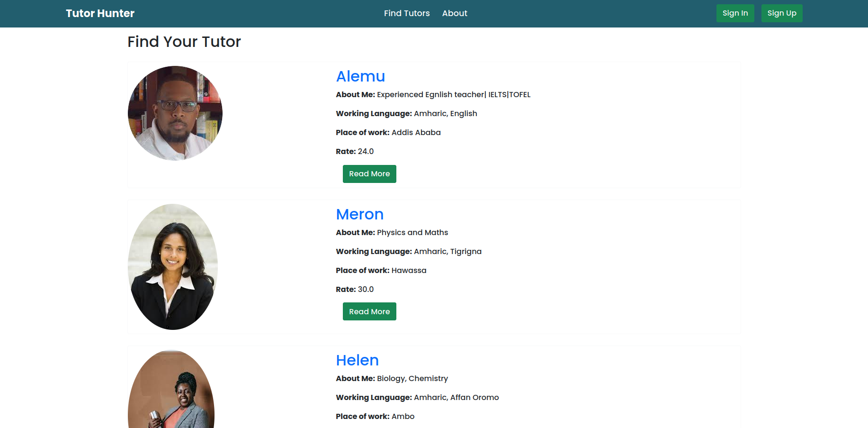Click Alemu's rate 24.0 text
868x428 pixels.
366,152
